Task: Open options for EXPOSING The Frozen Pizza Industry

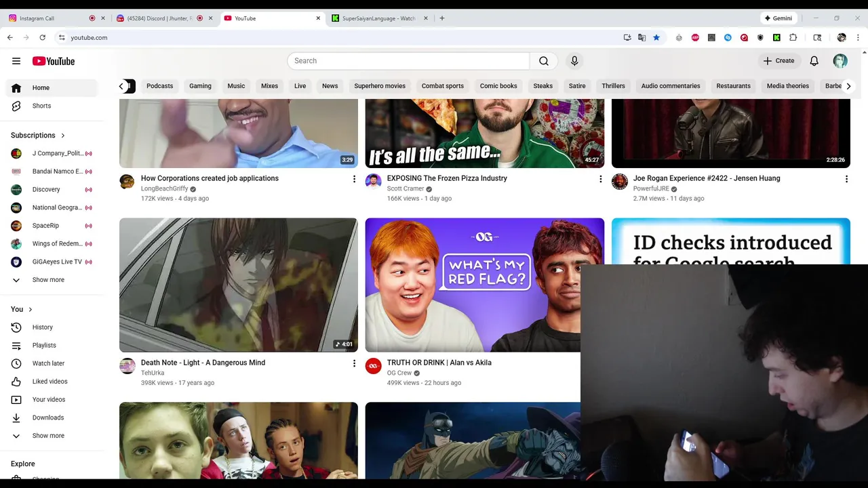Action: 600,179
